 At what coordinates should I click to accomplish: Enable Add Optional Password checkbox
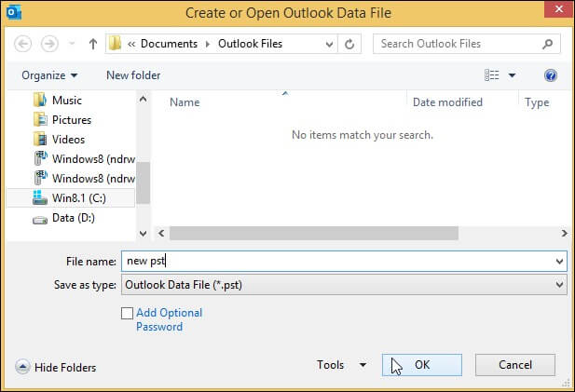pyautogui.click(x=127, y=313)
